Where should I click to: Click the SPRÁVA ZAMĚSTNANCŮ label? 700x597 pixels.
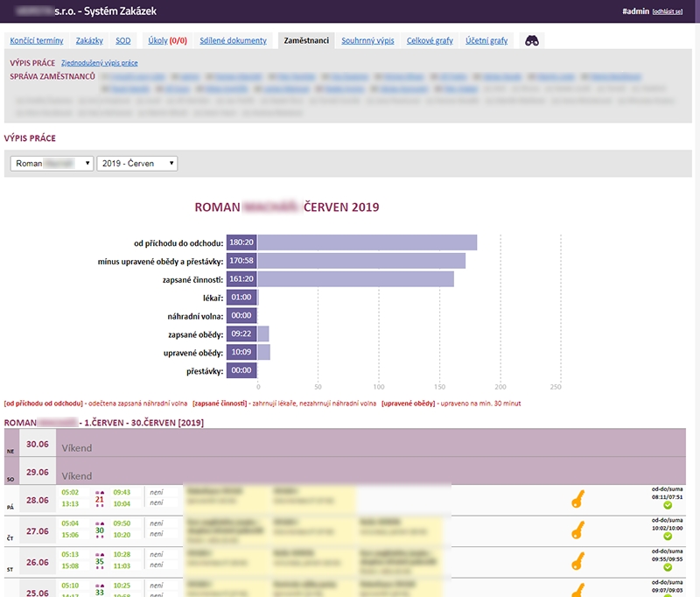coord(52,76)
